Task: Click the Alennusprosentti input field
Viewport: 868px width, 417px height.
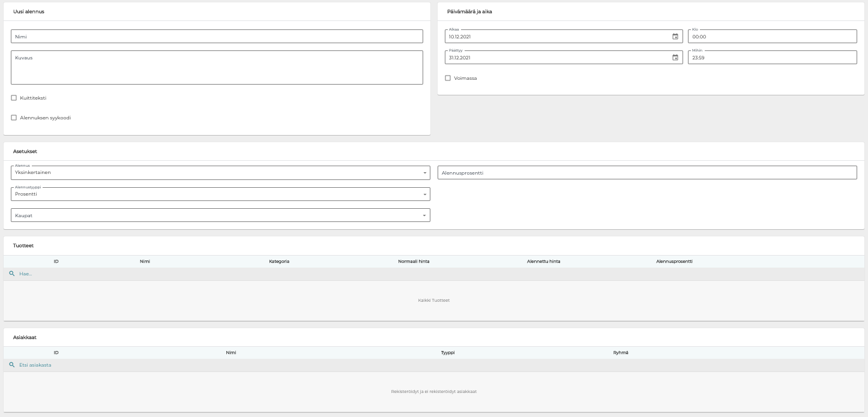Action: tap(647, 173)
